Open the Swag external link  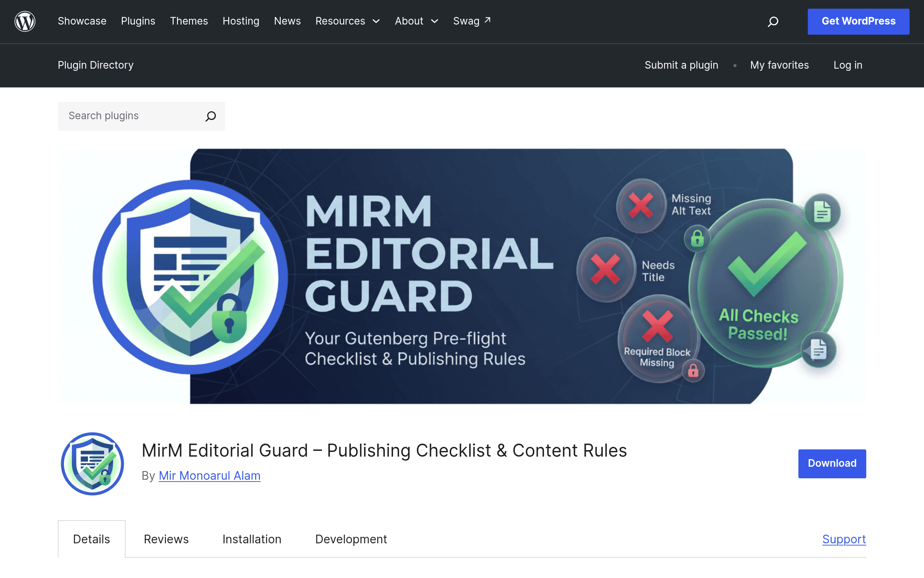pyautogui.click(x=472, y=21)
